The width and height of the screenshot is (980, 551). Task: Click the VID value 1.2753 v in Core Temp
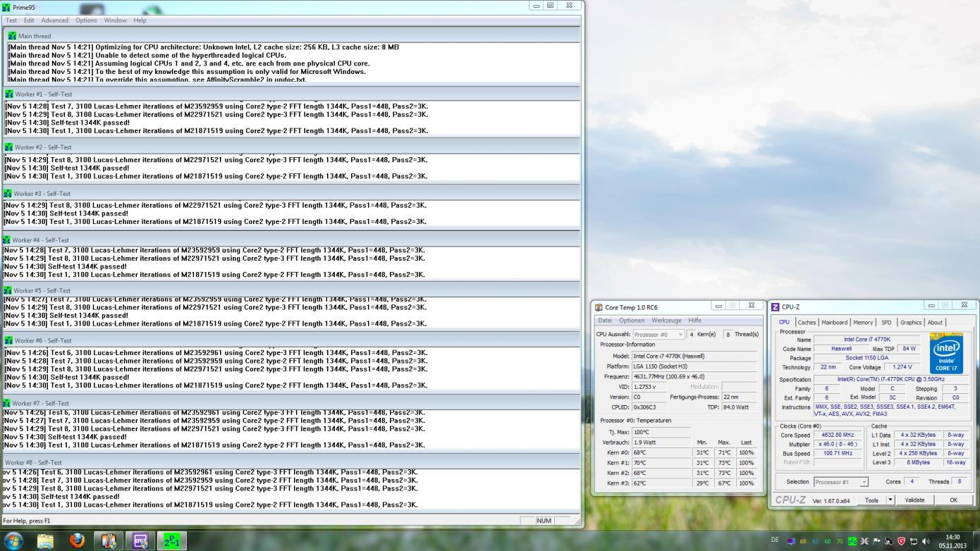649,386
